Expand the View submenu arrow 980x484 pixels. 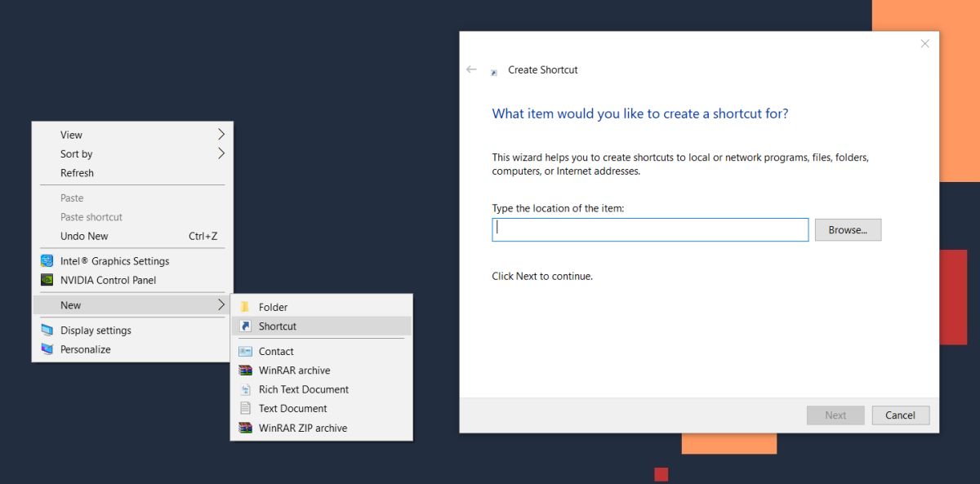click(x=220, y=135)
